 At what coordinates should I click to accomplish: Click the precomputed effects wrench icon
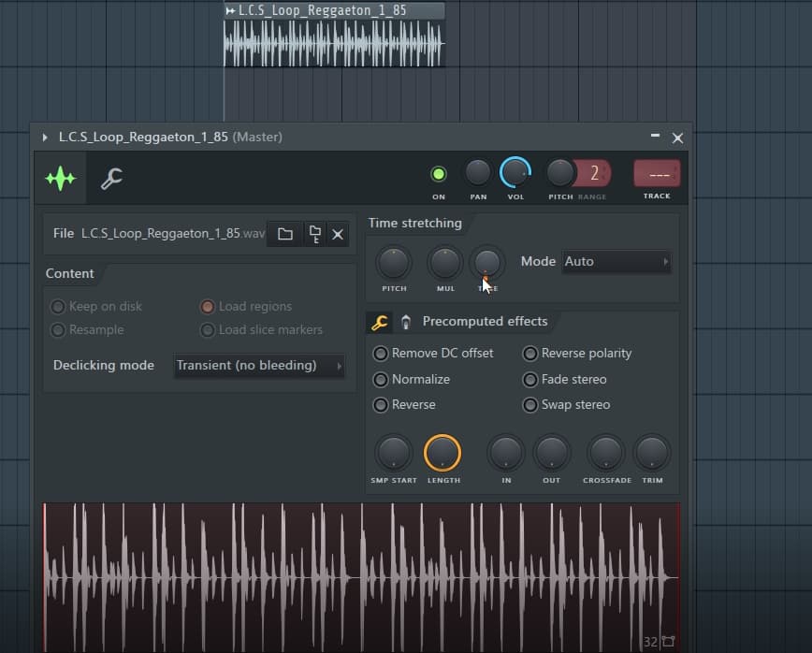click(380, 322)
